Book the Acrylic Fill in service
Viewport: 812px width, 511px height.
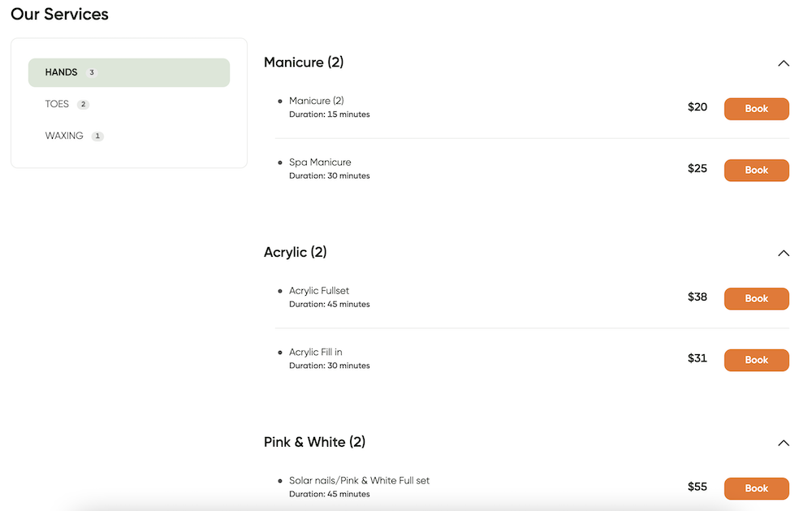coord(756,360)
